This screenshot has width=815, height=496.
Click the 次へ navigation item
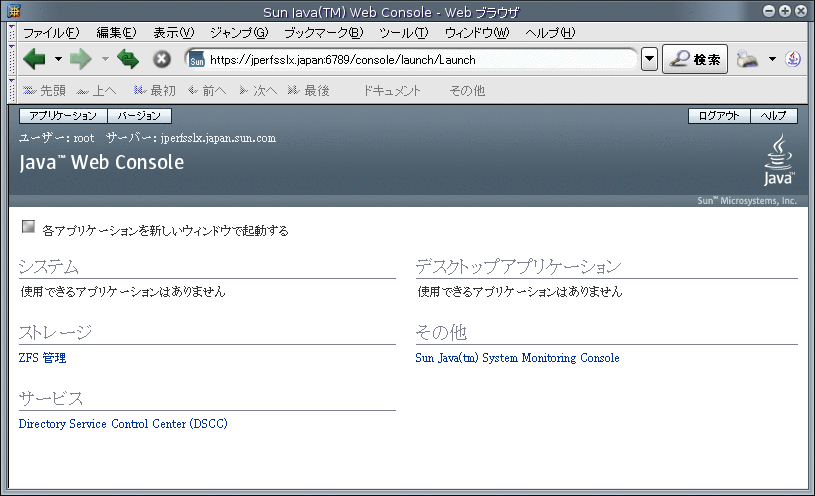click(258, 90)
